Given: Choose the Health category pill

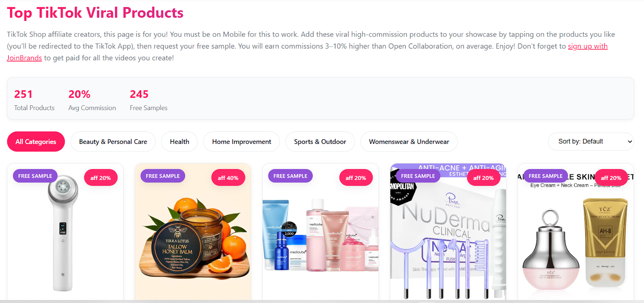Looking at the screenshot, I should [x=180, y=141].
